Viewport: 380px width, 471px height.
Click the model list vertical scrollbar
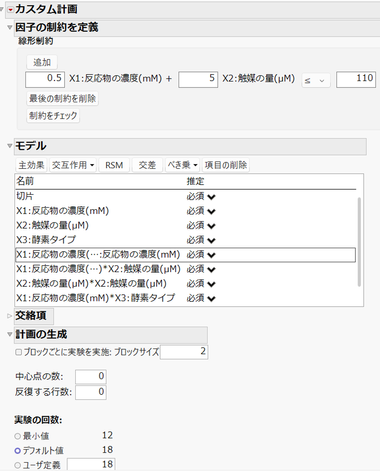[x=359, y=242]
